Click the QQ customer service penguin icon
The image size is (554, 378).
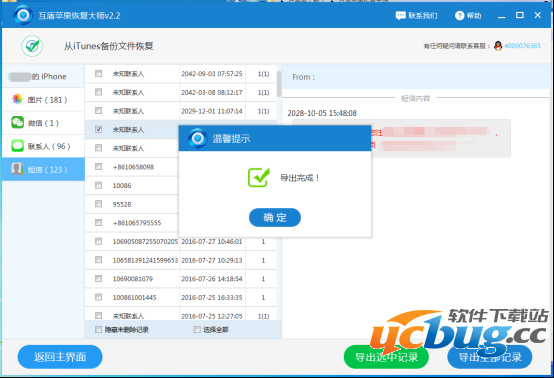[x=498, y=46]
